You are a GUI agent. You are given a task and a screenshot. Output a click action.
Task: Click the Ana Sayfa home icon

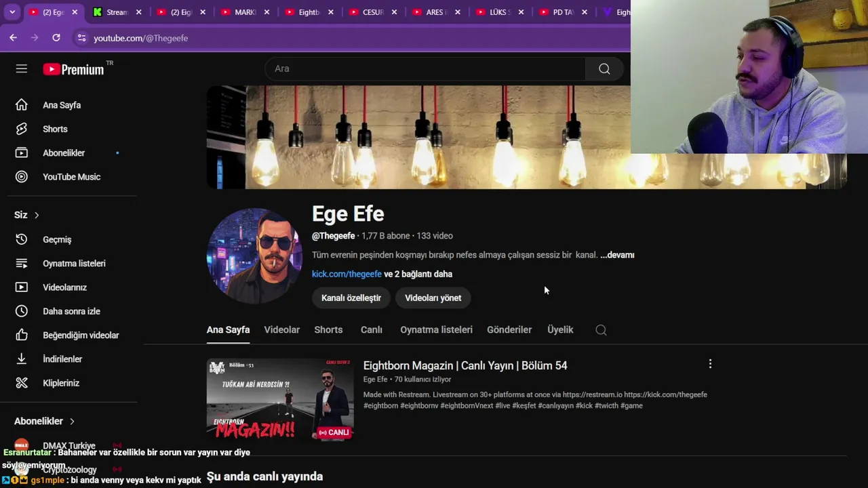22,105
